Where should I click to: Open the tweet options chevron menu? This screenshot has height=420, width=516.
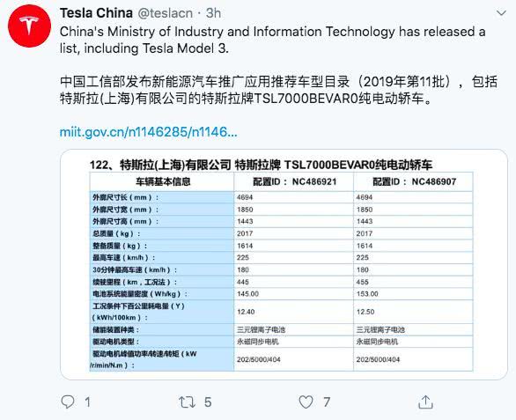coord(501,13)
